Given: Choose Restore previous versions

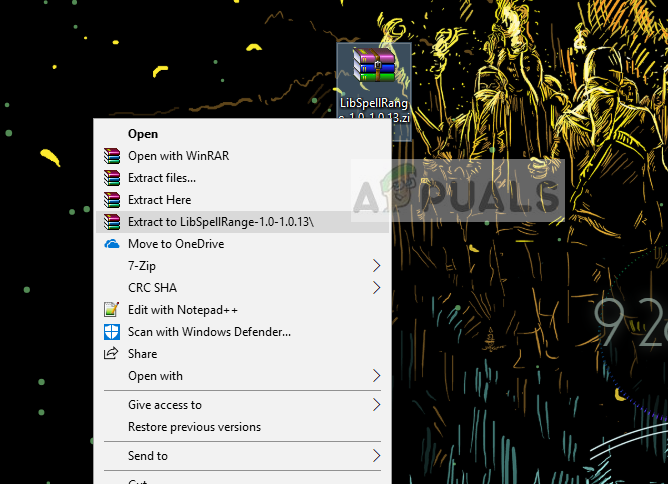Looking at the screenshot, I should point(242,427).
